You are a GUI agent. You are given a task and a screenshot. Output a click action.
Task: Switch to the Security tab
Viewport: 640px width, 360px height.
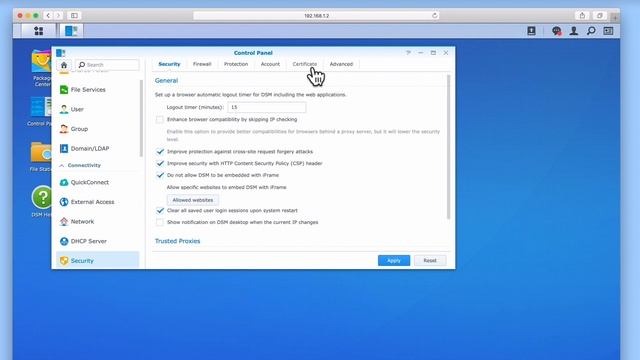tap(169, 64)
